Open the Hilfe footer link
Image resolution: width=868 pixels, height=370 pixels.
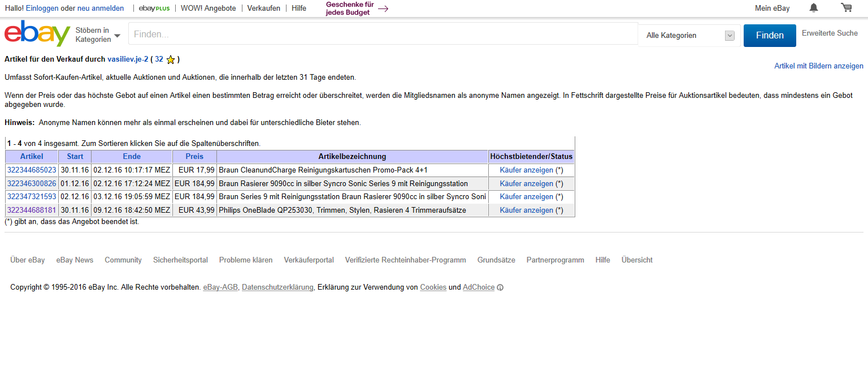[x=603, y=260]
